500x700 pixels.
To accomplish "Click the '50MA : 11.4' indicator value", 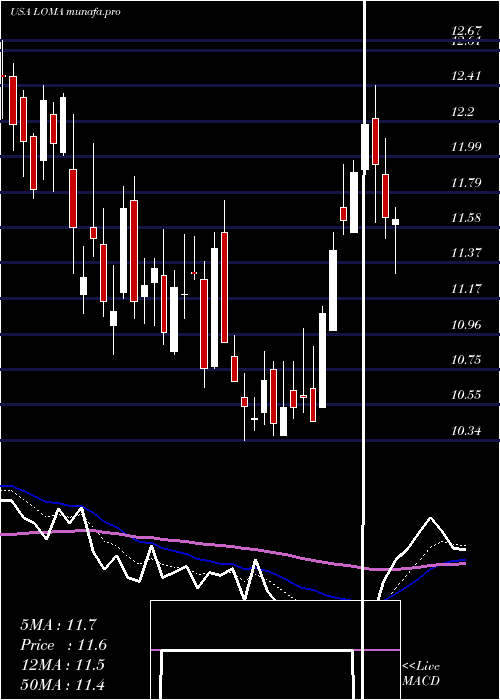I will (x=63, y=684).
